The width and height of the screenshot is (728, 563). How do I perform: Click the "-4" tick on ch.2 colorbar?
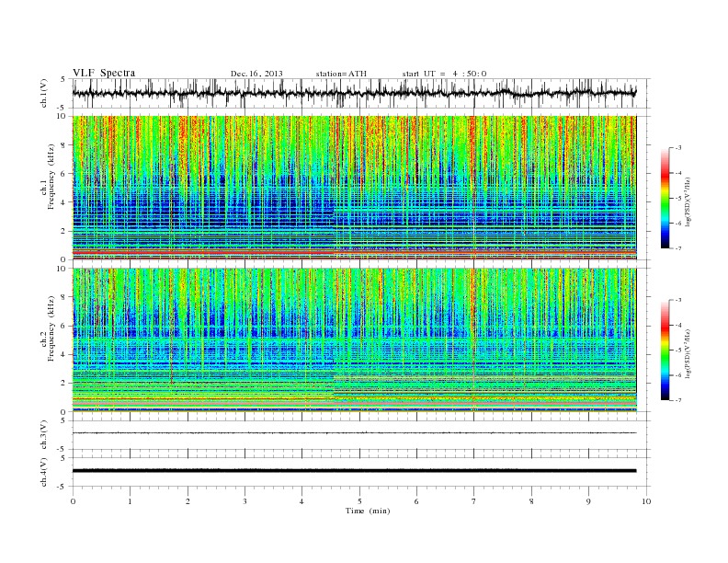(x=678, y=325)
